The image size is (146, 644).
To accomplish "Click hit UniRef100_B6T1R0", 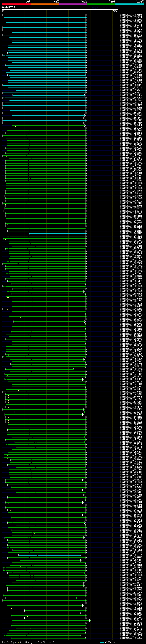I will (131, 105).
